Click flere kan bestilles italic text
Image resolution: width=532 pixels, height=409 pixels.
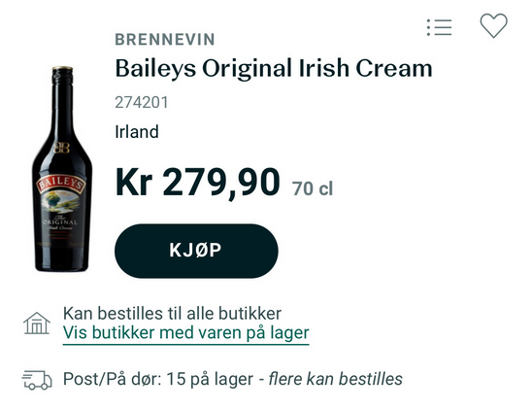click(336, 379)
